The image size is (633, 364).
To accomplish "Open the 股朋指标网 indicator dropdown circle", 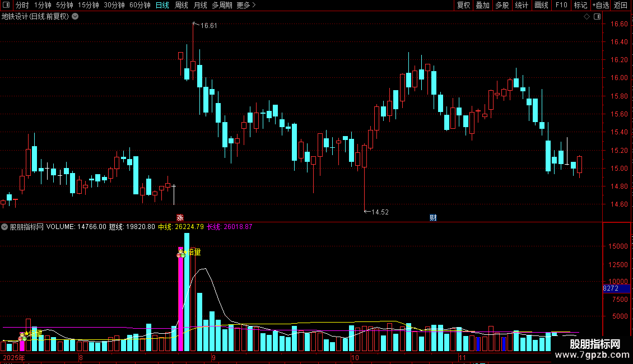I will click(4, 227).
